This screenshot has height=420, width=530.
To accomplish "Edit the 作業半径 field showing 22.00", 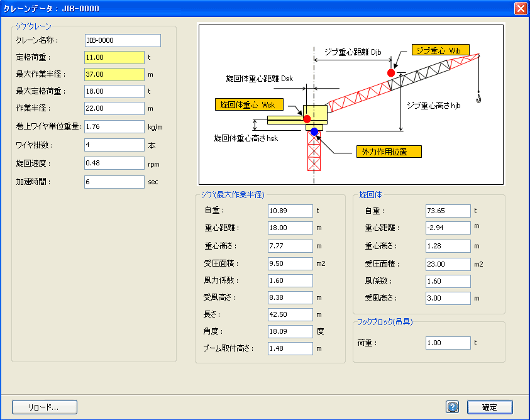I will (x=114, y=108).
